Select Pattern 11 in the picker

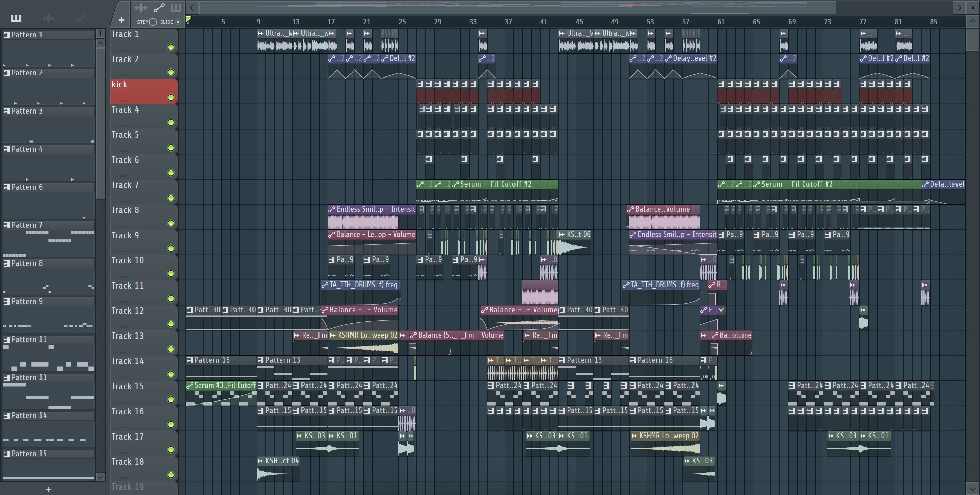pyautogui.click(x=49, y=339)
